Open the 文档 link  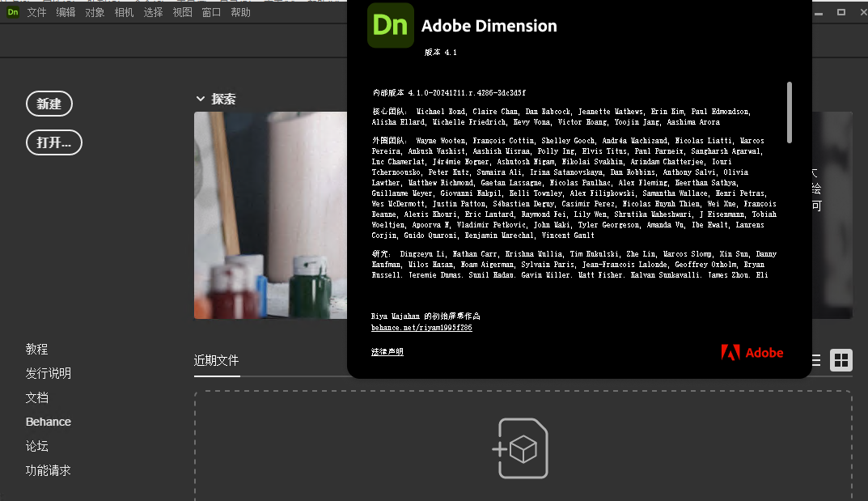[x=36, y=398]
